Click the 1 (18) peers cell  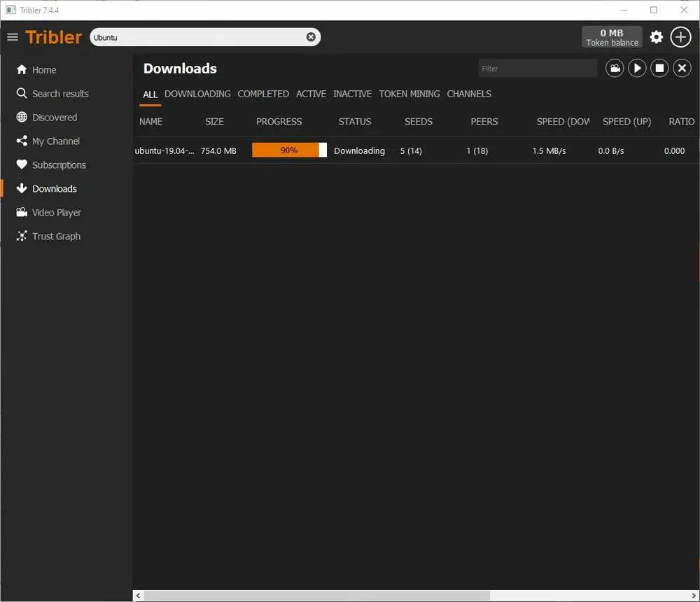(x=477, y=151)
